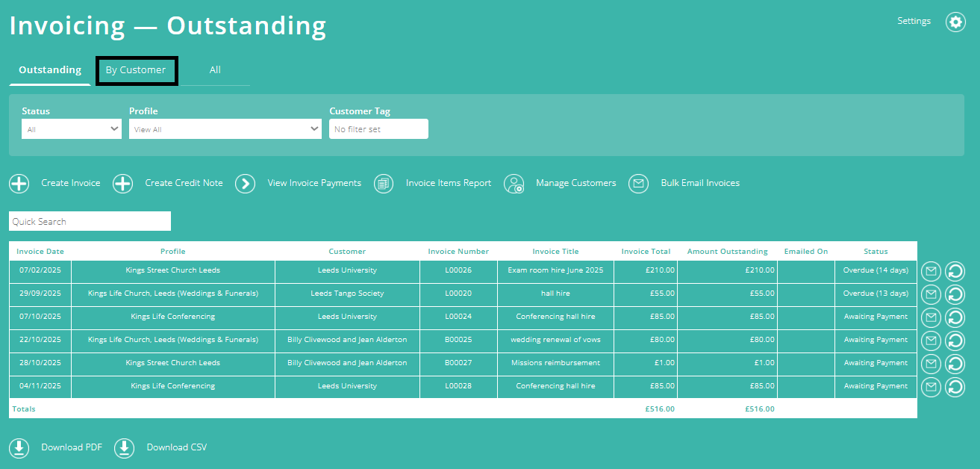This screenshot has width=980, height=469.
Task: Click the Download PDF icon
Action: (x=19, y=447)
